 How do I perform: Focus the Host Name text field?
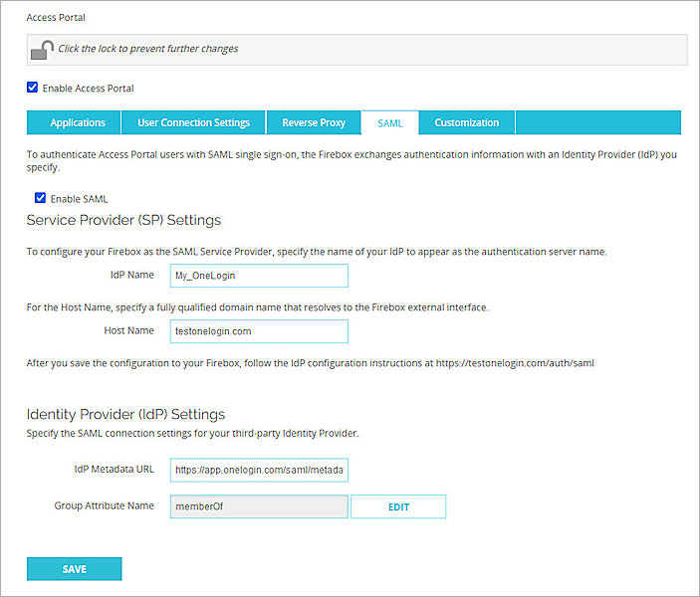pos(259,331)
